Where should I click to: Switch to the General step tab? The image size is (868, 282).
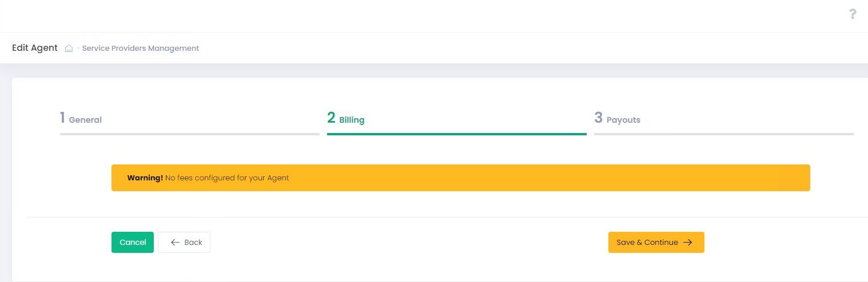tap(85, 120)
